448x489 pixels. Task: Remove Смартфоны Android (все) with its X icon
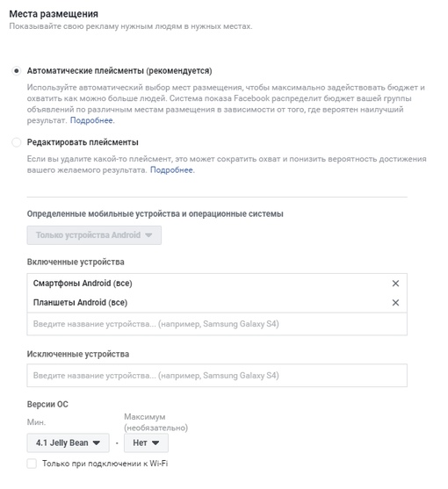[x=395, y=284]
